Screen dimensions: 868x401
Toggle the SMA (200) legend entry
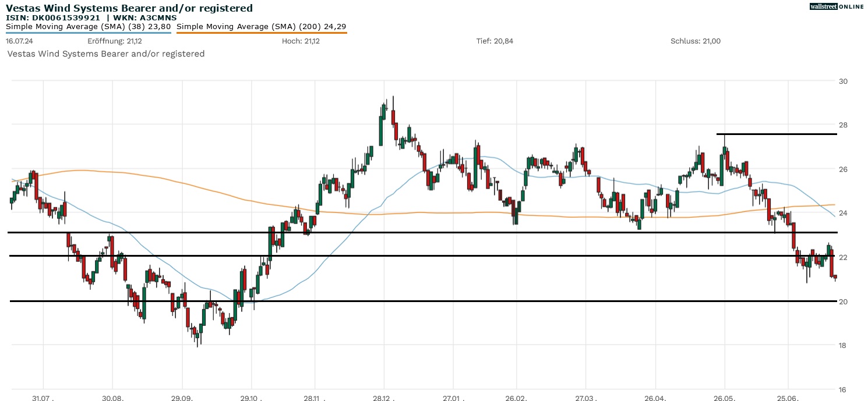261,26
